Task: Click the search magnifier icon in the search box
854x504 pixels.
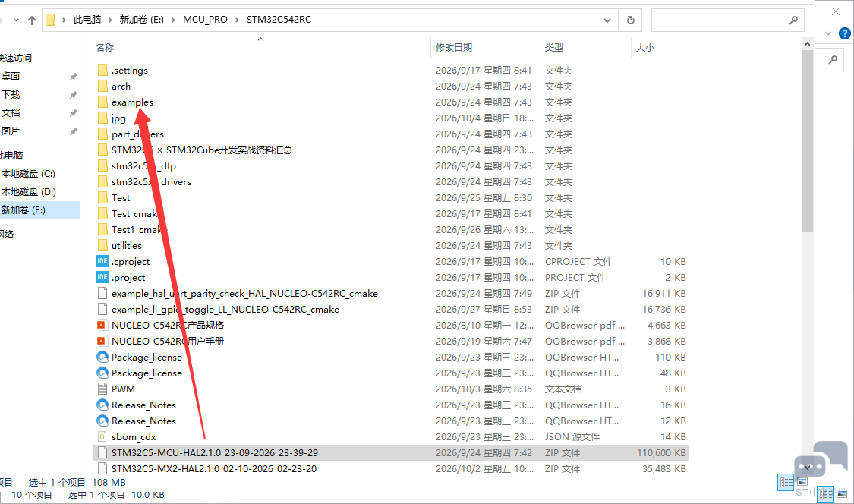Action: click(x=793, y=20)
